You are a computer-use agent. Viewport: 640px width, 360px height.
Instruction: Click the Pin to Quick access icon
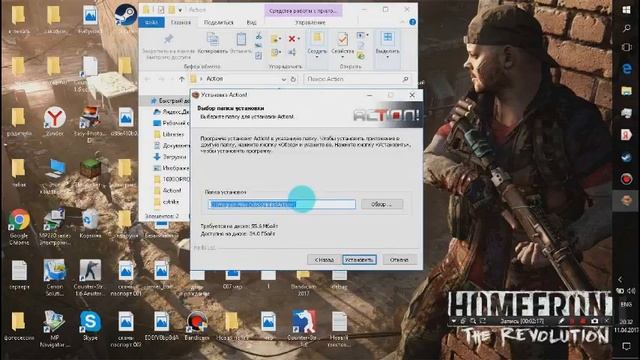click(x=168, y=40)
